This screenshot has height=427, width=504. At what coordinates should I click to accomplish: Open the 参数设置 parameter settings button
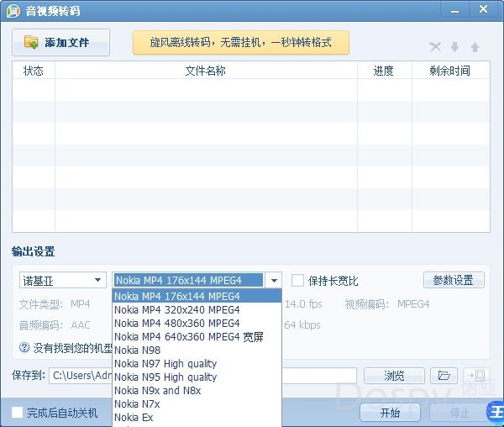454,280
